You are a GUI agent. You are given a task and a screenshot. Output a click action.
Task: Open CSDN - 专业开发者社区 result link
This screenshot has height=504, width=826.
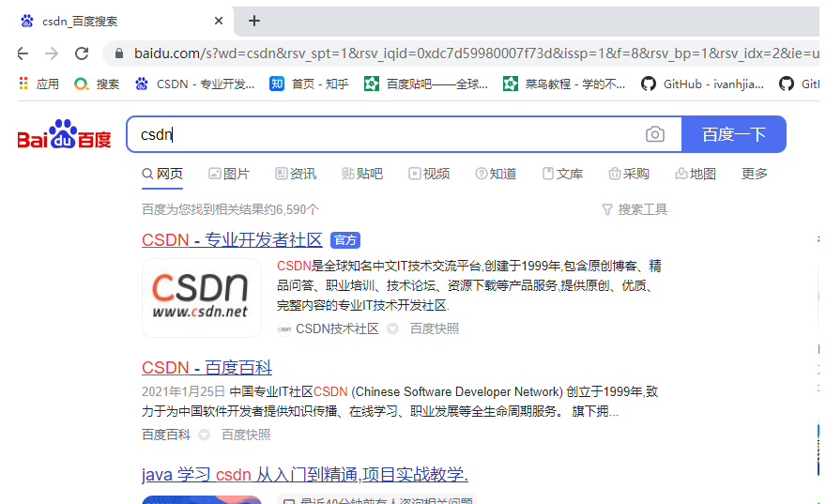point(232,240)
